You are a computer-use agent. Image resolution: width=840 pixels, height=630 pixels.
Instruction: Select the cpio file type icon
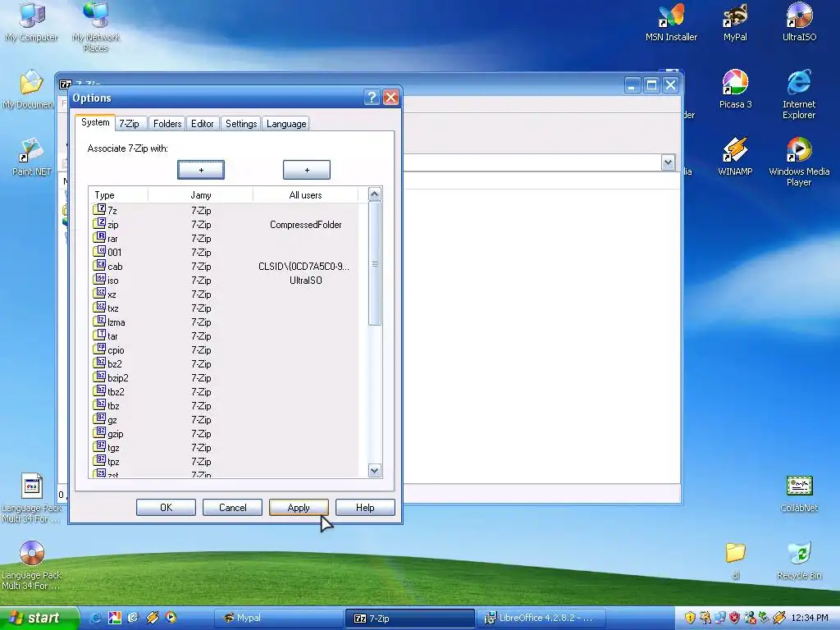click(99, 349)
